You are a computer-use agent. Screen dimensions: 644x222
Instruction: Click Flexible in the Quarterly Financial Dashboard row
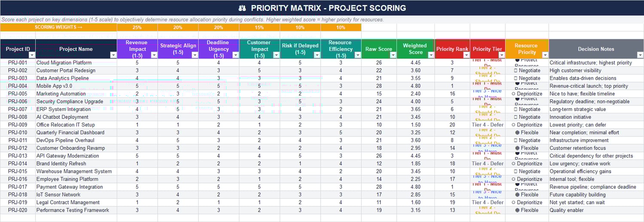click(527, 133)
